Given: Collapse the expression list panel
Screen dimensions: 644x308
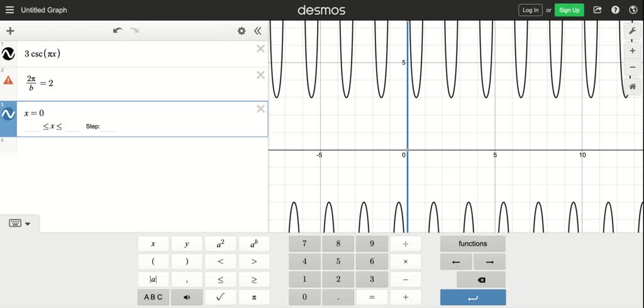Looking at the screenshot, I should tap(258, 31).
